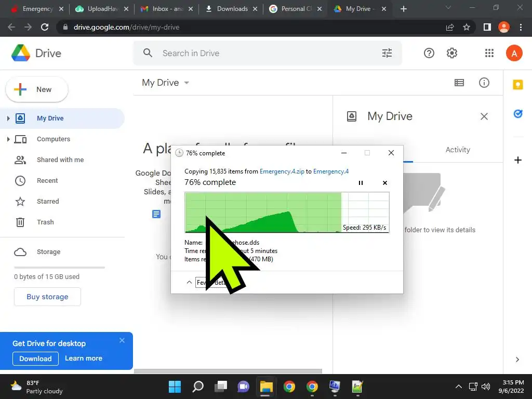The width and height of the screenshot is (532, 399).
Task: Open the Google account avatar in Drive
Action: (x=514, y=53)
